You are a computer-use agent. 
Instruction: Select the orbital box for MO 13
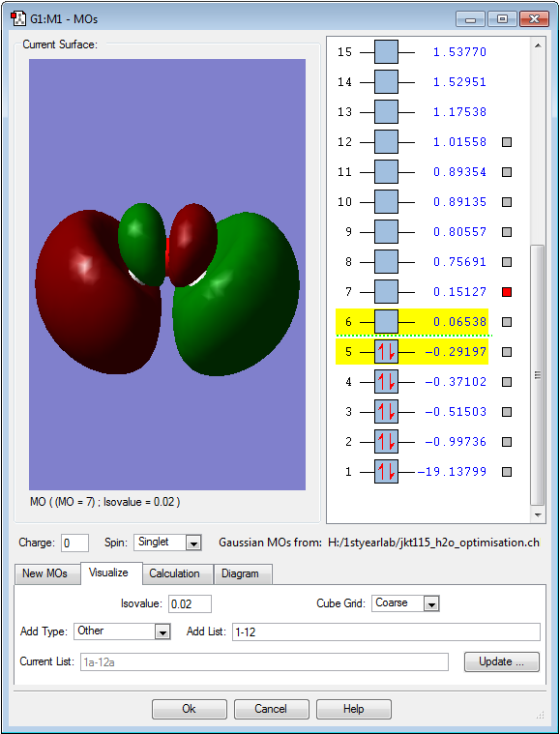(386, 112)
